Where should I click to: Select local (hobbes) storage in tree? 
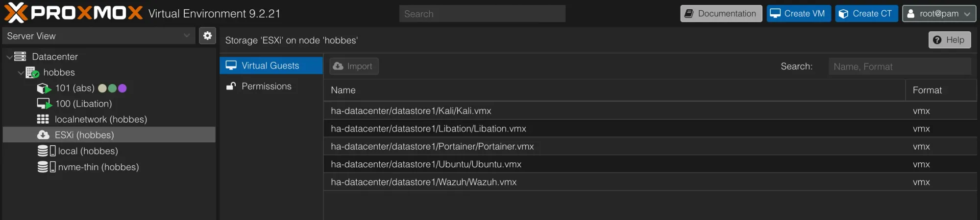pos(88,151)
